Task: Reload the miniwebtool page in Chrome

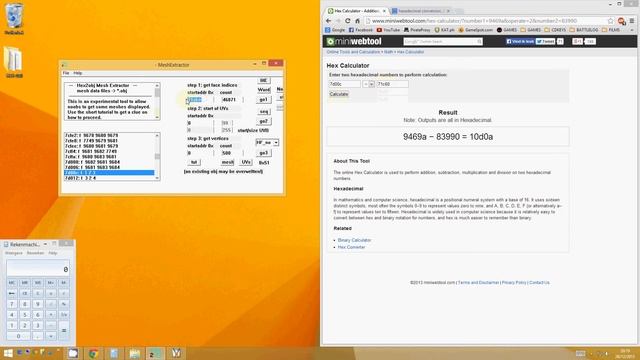Action: [x=347, y=21]
